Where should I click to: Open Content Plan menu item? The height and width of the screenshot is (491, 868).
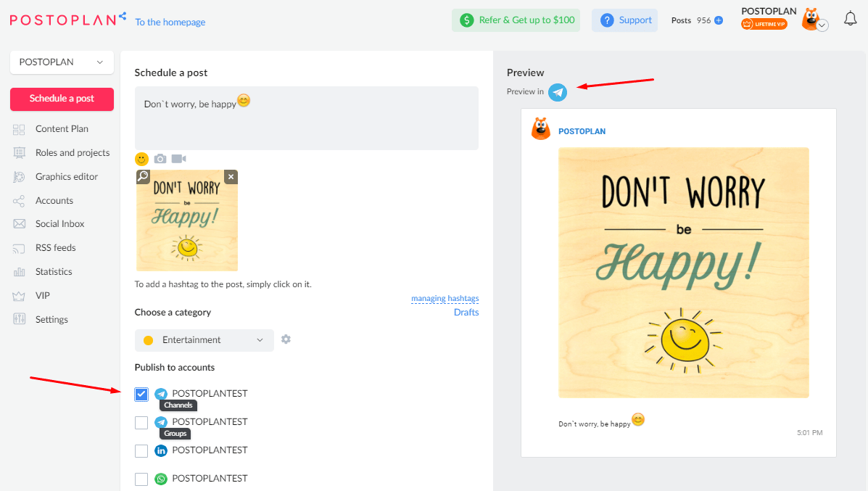(x=62, y=129)
